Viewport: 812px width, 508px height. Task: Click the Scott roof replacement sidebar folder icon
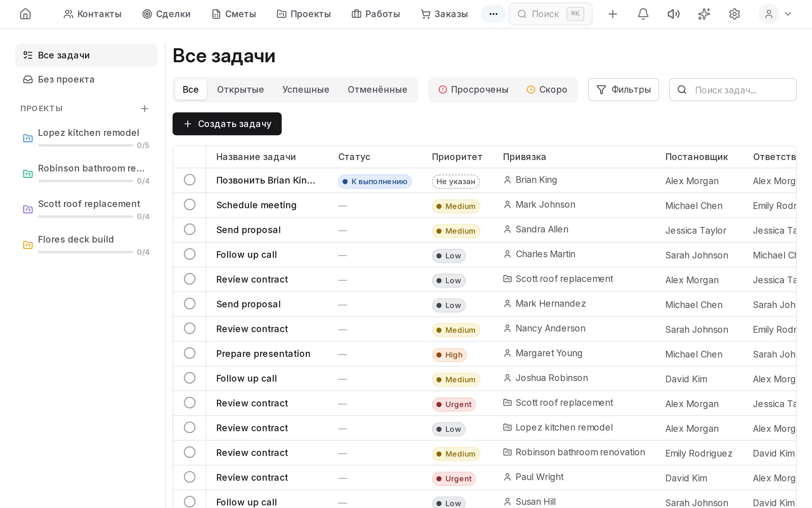pos(28,209)
